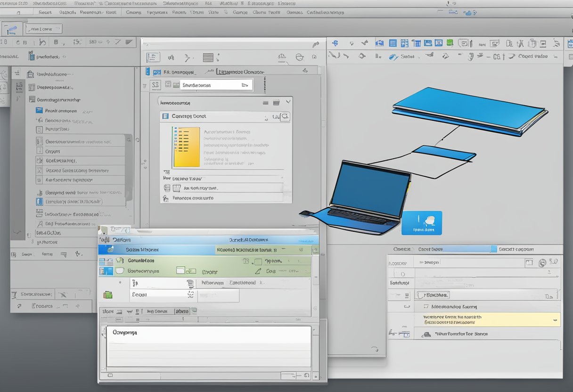
Task: Expand the right panel row with the down arrow
Action: click(556, 320)
